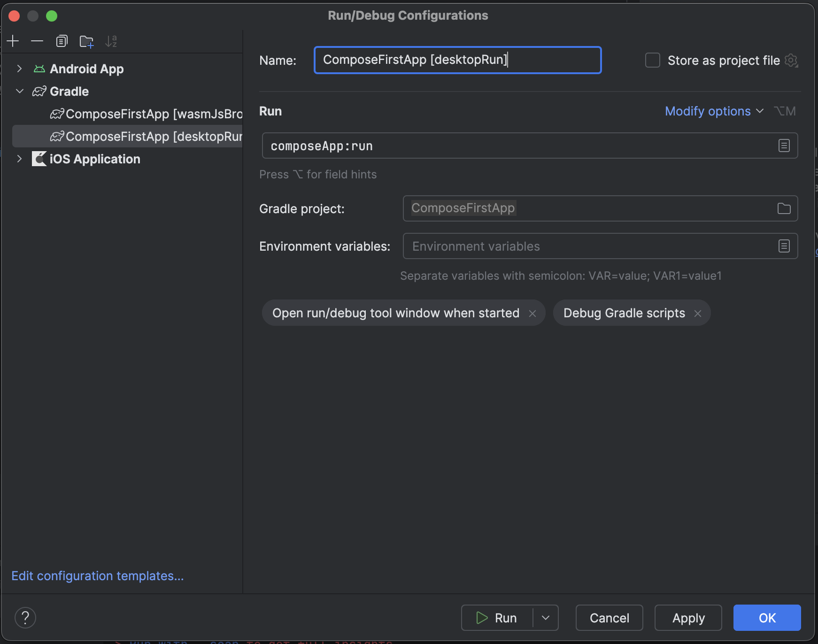This screenshot has height=644, width=818.
Task: Expand the Run command field editor icon
Action: coord(783,146)
